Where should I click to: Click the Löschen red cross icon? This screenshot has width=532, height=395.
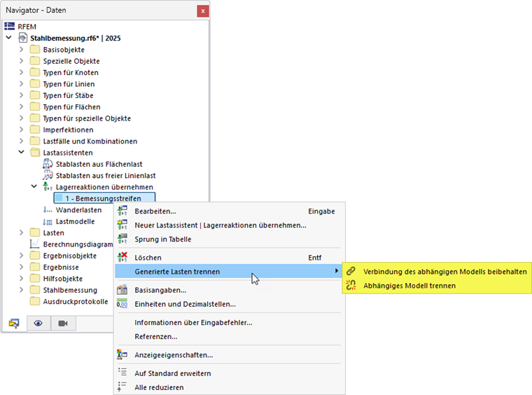(122, 257)
